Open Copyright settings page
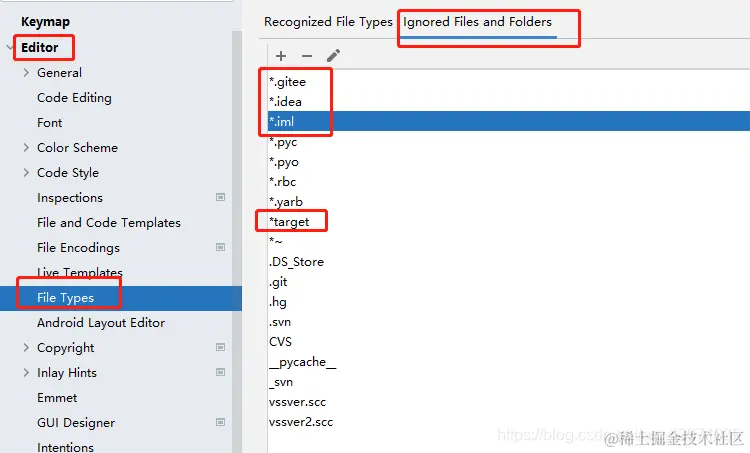This screenshot has width=750, height=453. pyautogui.click(x=66, y=348)
